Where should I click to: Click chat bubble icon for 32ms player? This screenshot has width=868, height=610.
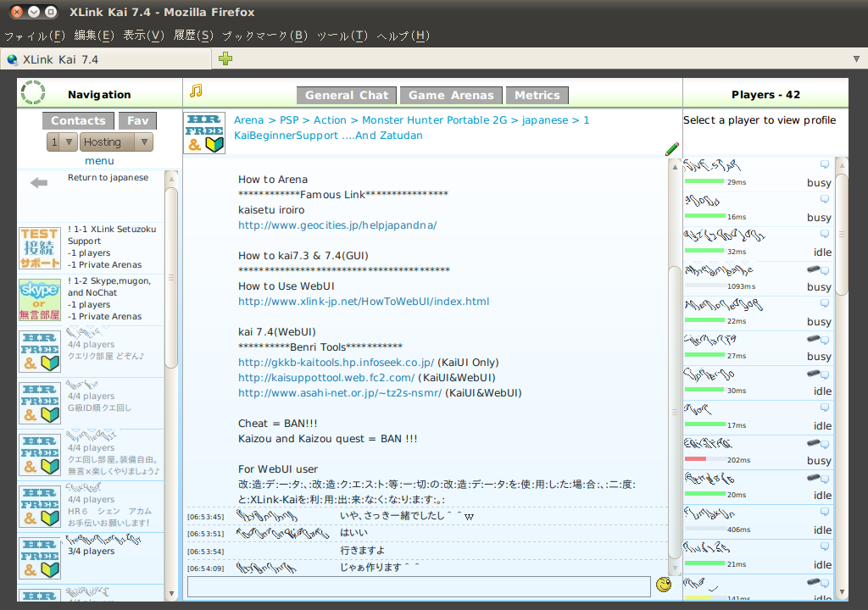pyautogui.click(x=824, y=234)
